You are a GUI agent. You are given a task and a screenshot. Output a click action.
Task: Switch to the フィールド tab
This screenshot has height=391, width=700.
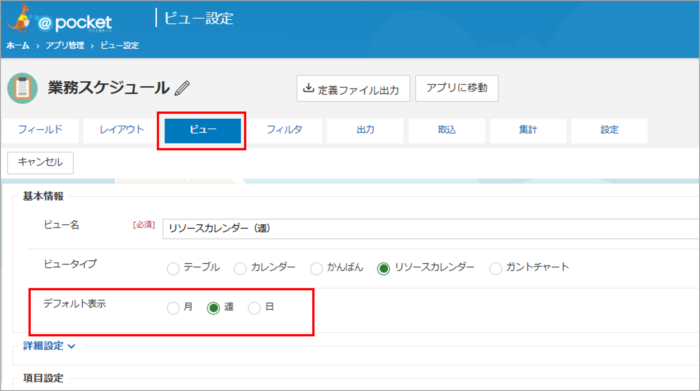point(40,130)
